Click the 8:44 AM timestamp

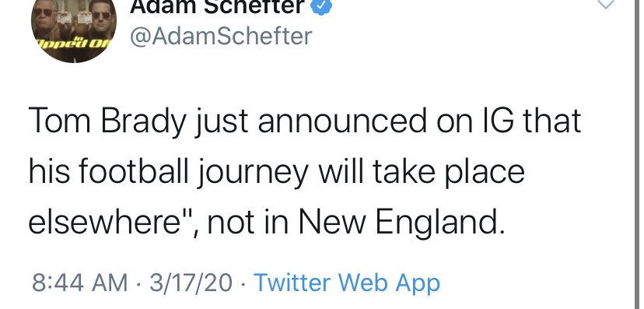click(79, 283)
